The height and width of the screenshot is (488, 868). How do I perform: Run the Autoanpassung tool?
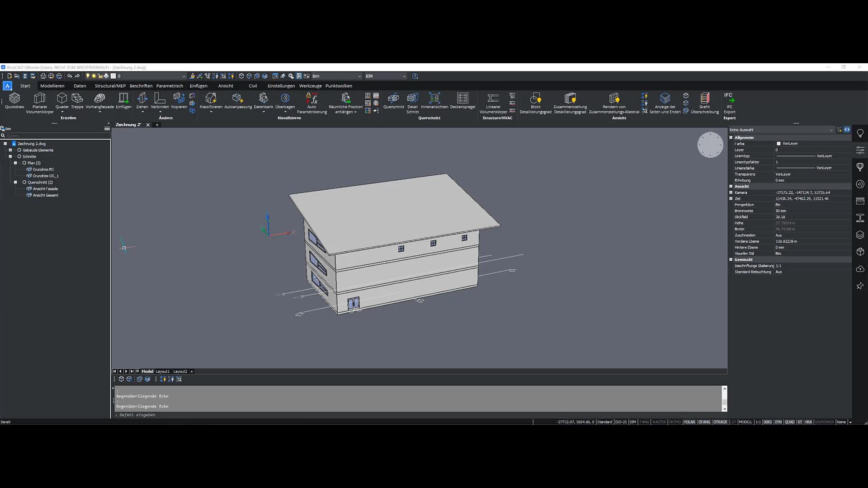(238, 101)
